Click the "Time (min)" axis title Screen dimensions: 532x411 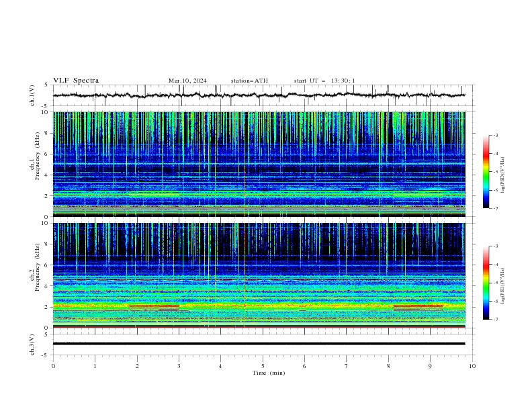point(269,373)
